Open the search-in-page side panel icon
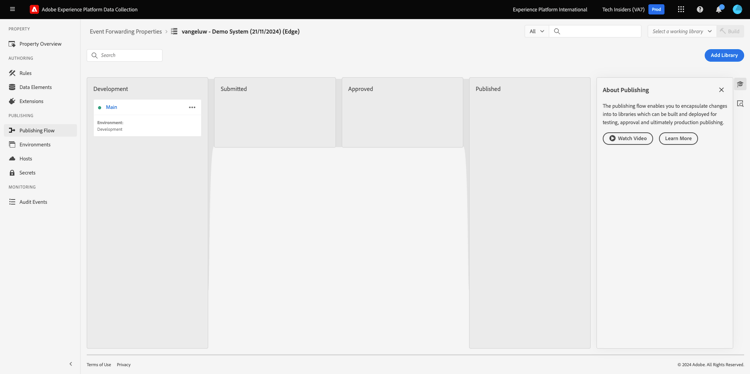This screenshot has width=750, height=374. pyautogui.click(x=740, y=103)
